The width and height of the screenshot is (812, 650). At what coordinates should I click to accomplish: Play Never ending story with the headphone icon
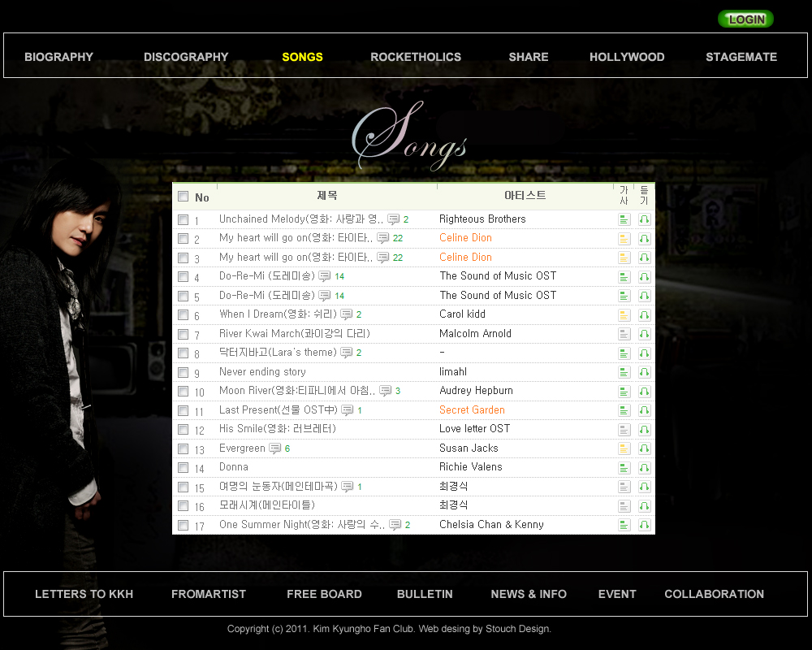coord(644,372)
